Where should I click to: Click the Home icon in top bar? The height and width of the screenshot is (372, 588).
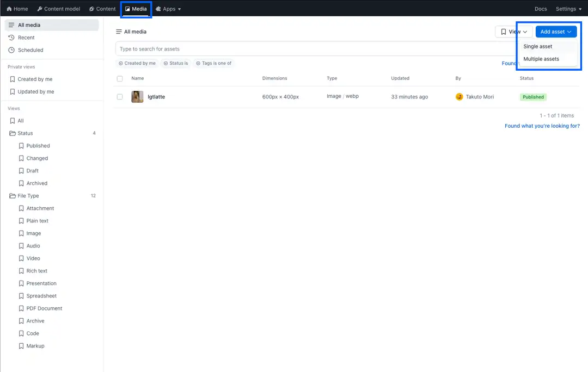[x=9, y=9]
